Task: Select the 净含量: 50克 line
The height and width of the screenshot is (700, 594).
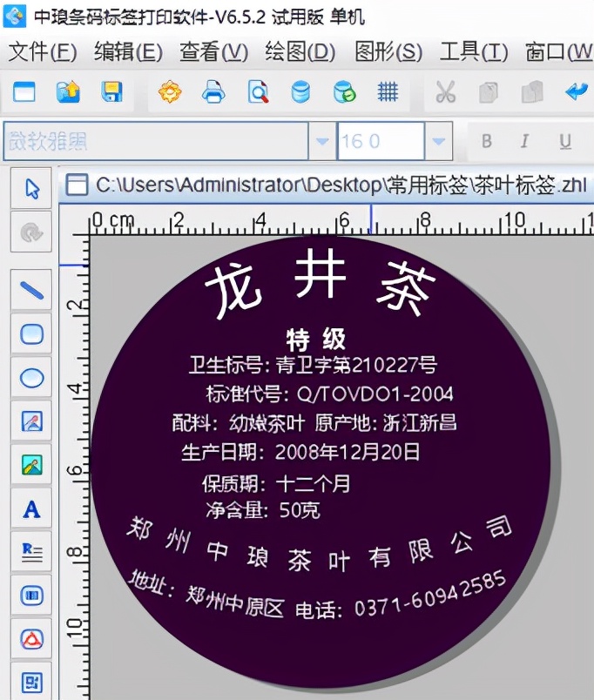Action: click(x=263, y=510)
